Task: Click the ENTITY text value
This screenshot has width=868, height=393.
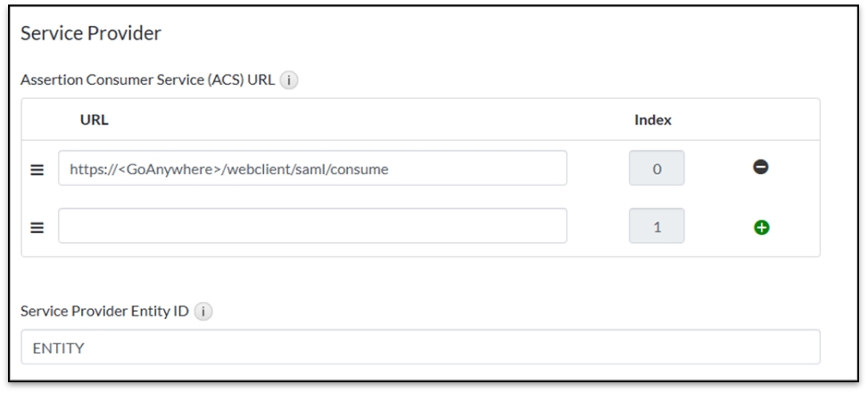Action: [58, 348]
